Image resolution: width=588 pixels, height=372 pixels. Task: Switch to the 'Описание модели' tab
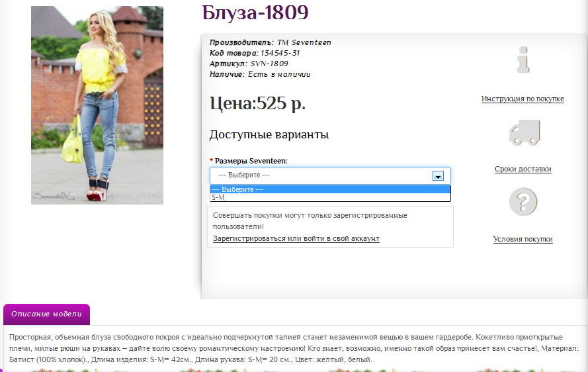pos(46,314)
